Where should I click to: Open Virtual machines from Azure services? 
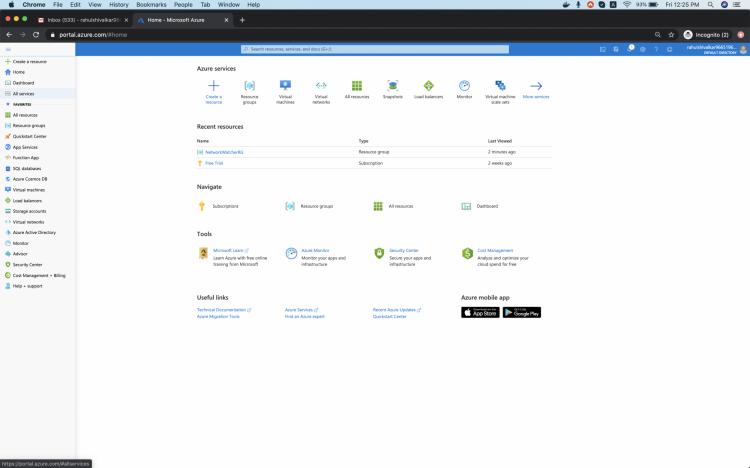pos(285,87)
